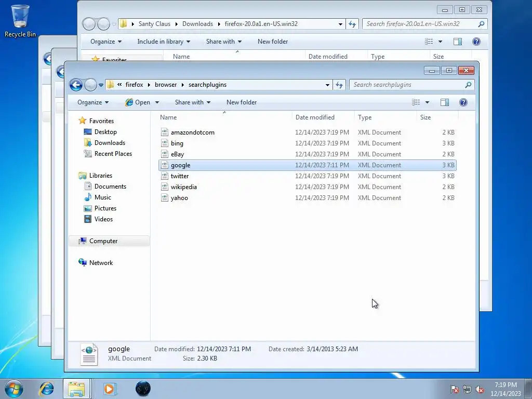Open the Windows Start menu
Screen dimensions: 532x399
14,389
